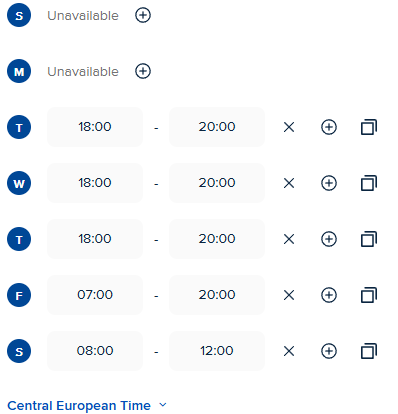The image size is (398, 414).
Task: Add another time interval on Friday
Action: (x=329, y=295)
